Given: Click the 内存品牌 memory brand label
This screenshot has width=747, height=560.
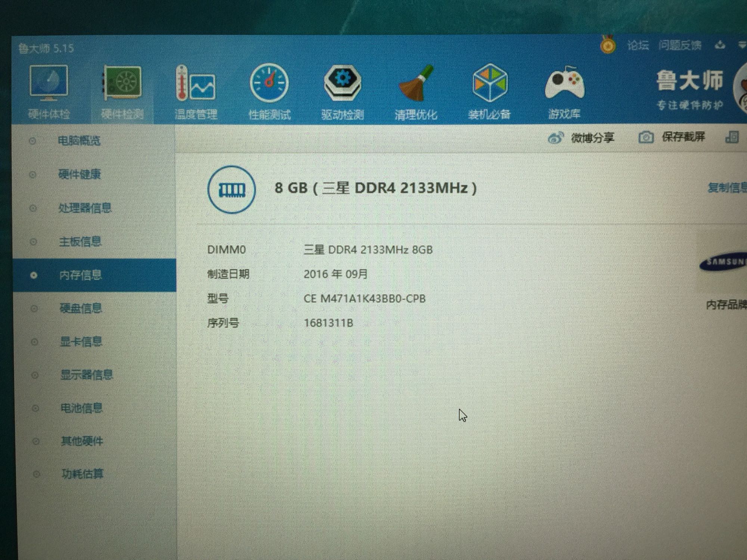Looking at the screenshot, I should tap(726, 305).
